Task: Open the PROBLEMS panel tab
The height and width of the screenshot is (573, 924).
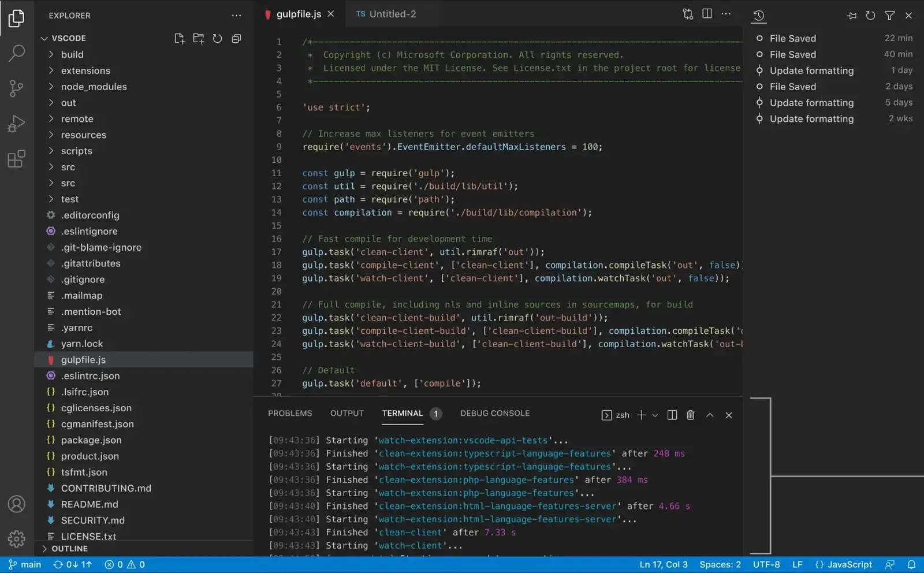Action: (290, 414)
